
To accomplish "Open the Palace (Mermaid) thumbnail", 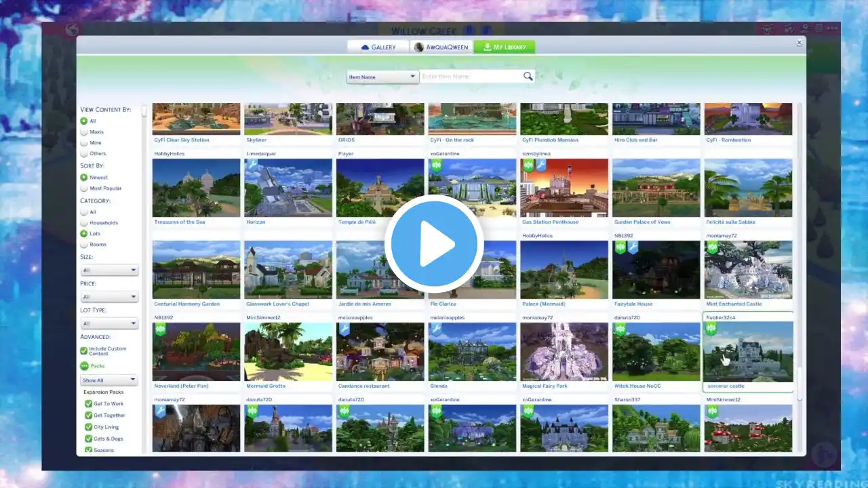I will [564, 270].
